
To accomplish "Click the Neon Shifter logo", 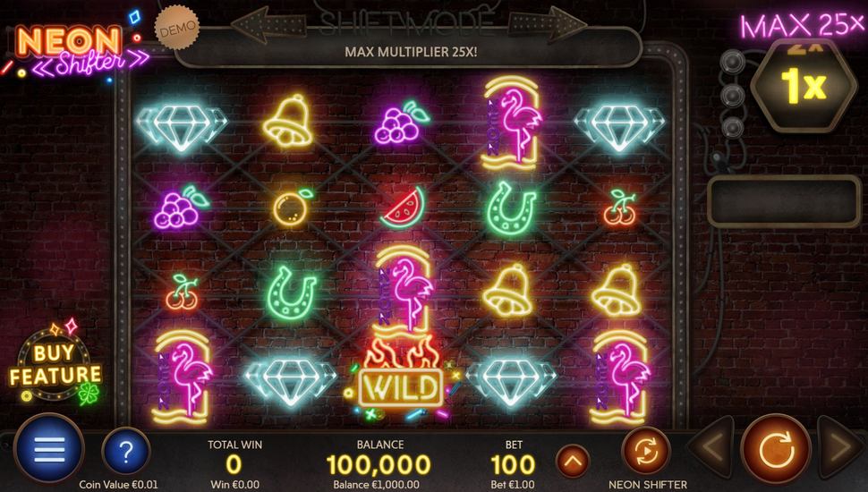I will (x=75, y=48).
